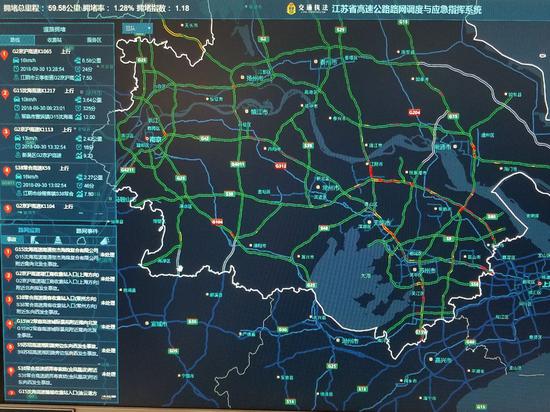Click the 南通市 city marker on map
The image size is (550, 412).
click(x=455, y=147)
